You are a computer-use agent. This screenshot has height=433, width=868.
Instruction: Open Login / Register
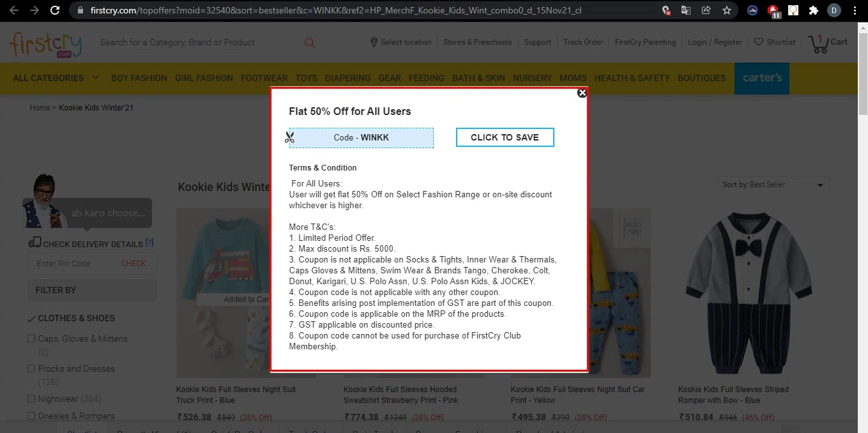715,42
